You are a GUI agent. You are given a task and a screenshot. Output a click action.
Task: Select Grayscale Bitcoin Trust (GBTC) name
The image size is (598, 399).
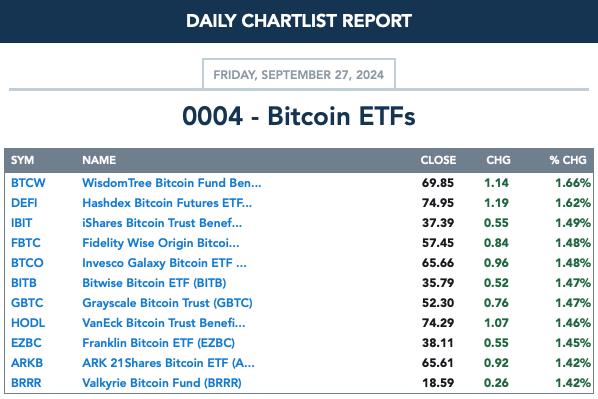coord(167,303)
